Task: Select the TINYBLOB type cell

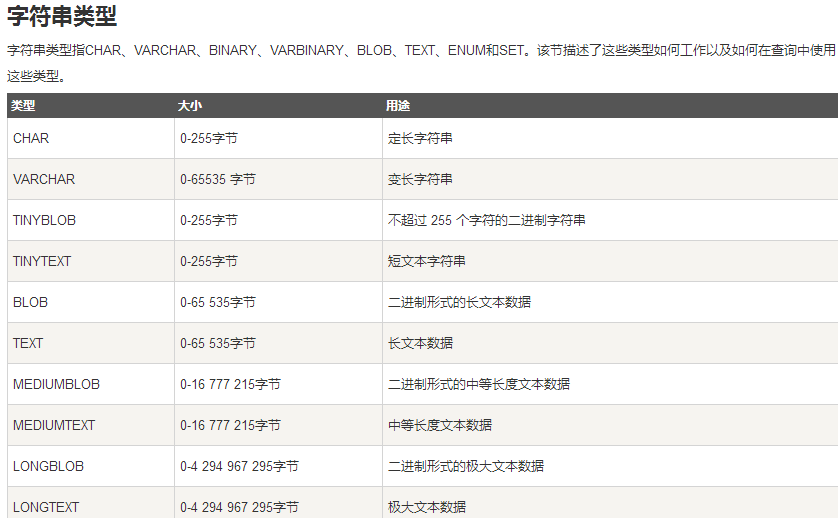Action: (91, 220)
